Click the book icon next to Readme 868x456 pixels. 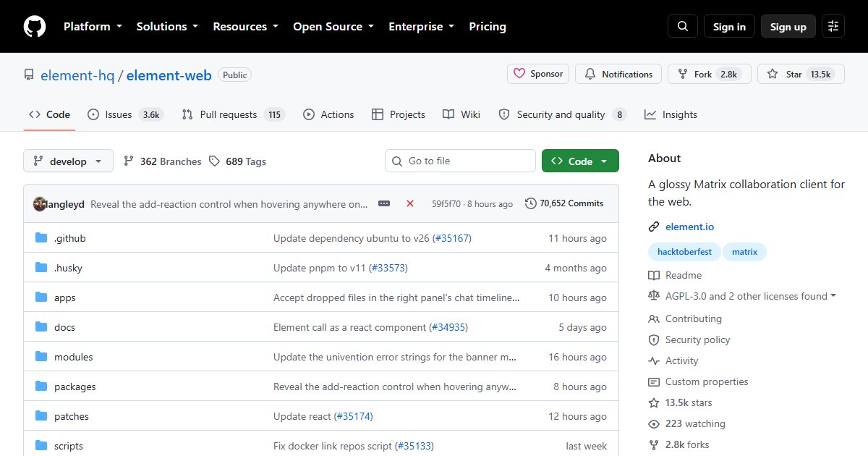pos(654,276)
